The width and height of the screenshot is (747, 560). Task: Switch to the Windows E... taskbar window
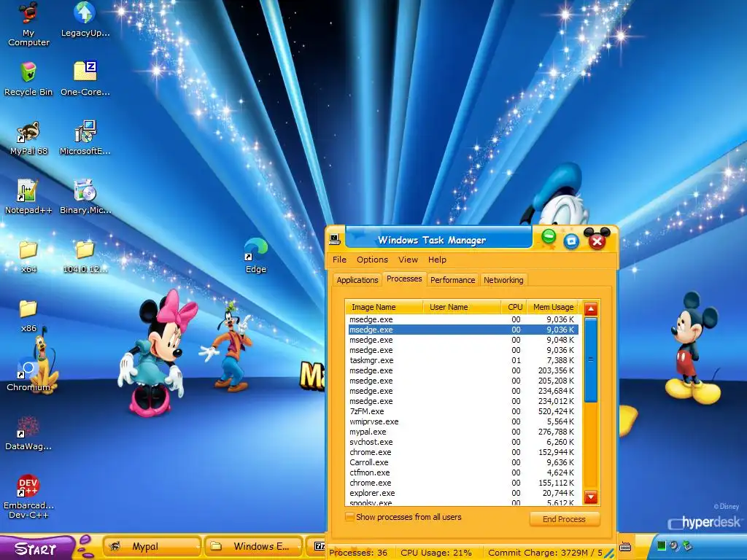coord(254,546)
